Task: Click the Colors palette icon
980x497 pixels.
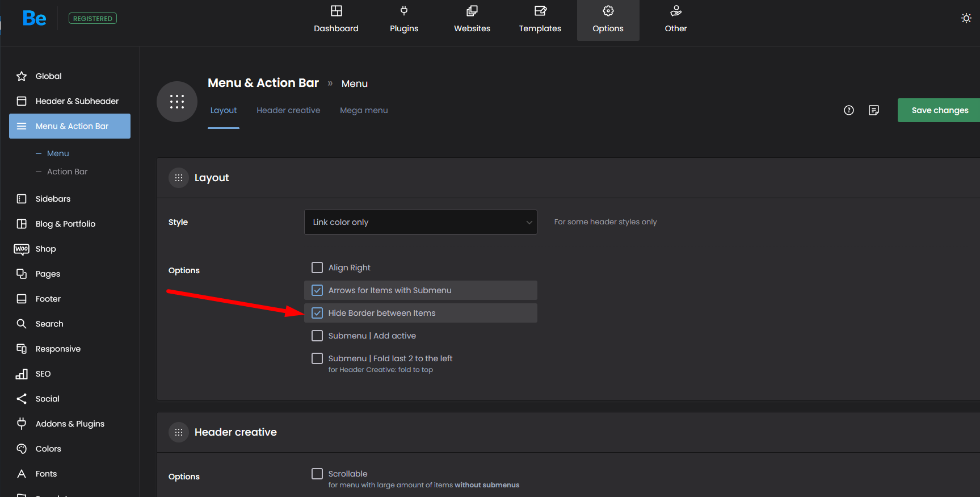Action: [22, 449]
